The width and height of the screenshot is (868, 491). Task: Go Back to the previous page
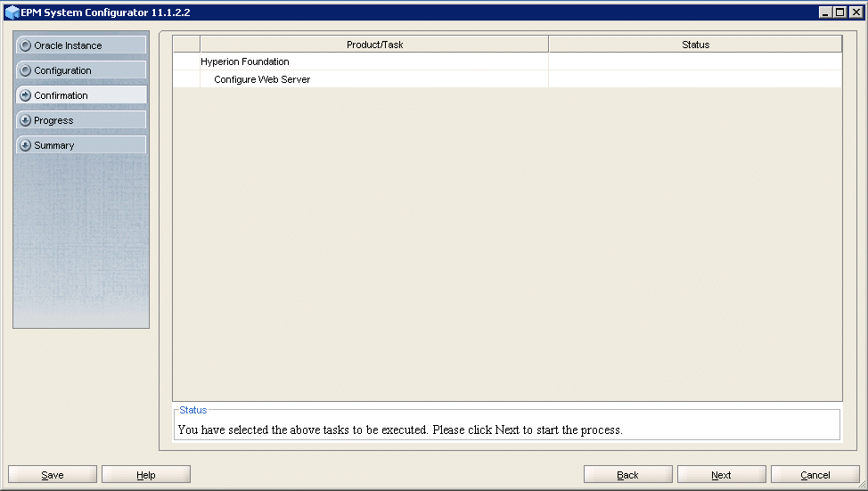pos(627,474)
